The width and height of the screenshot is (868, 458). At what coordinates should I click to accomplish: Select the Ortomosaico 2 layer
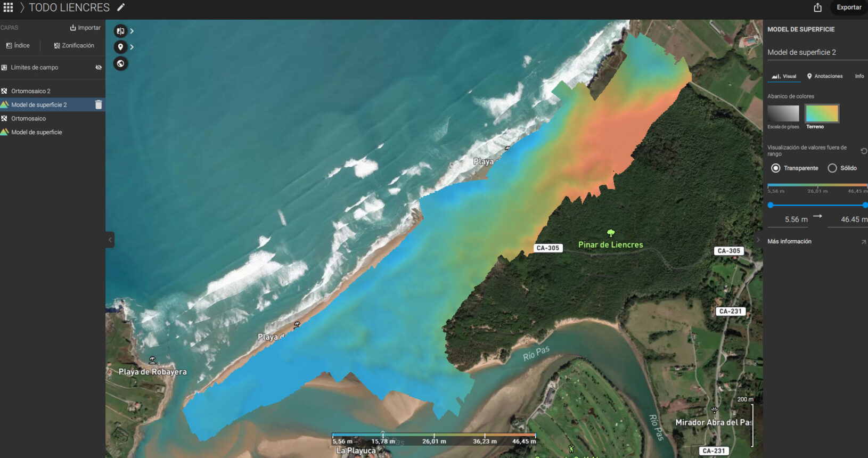31,91
